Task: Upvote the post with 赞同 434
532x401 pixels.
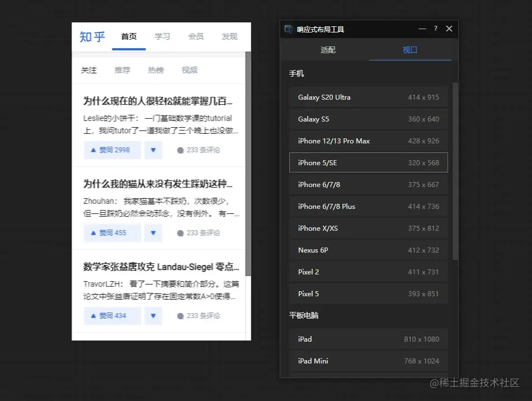Action: 112,316
